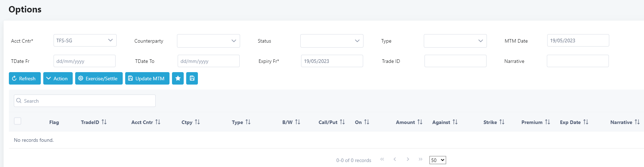Toggle the select-all rows checkbox
Screen dimensions: 644x167
tap(18, 121)
